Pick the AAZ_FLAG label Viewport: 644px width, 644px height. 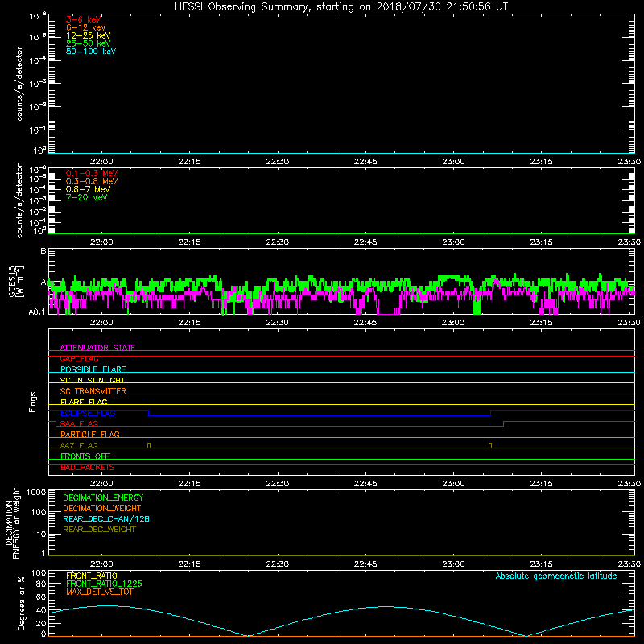(x=79, y=445)
